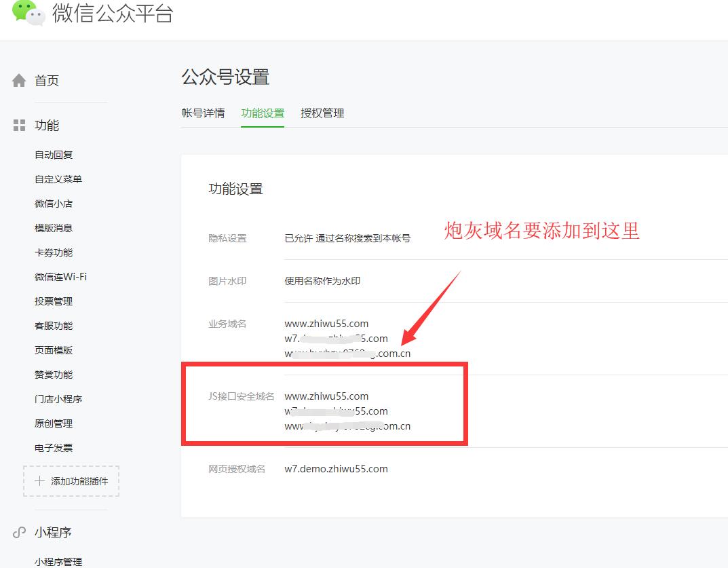Click the 功能设置 section heading

tap(236, 189)
